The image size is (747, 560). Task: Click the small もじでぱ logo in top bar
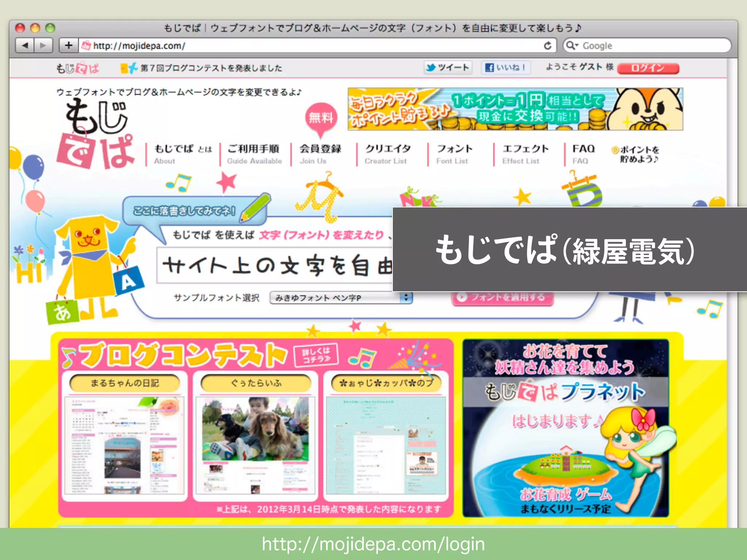77,68
